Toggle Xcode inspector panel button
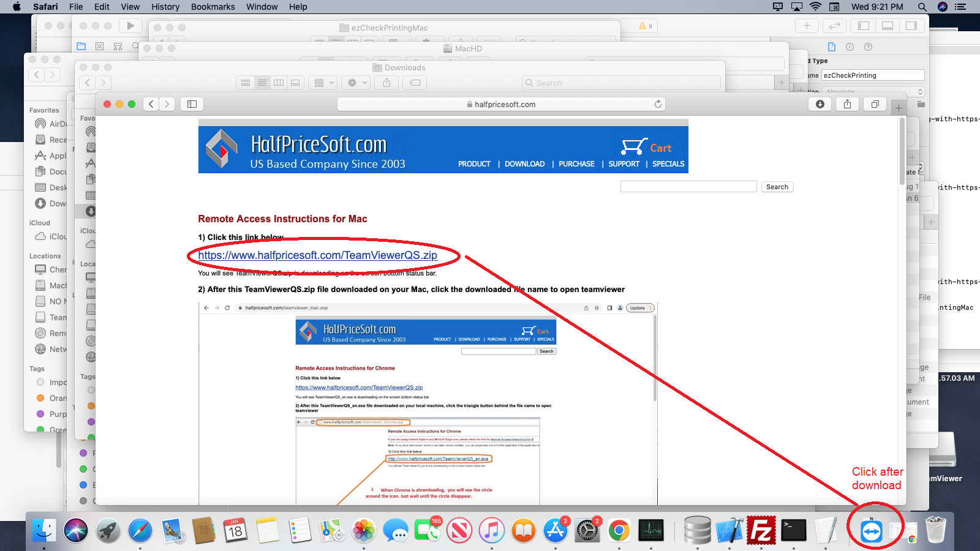 911,26
